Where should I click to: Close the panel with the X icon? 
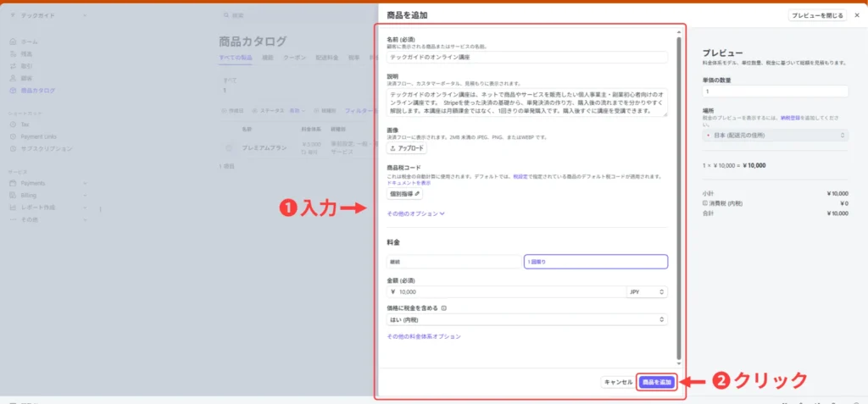(x=857, y=15)
